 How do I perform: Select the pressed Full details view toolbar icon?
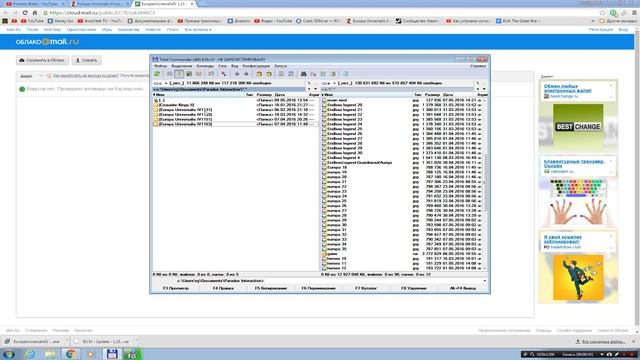tap(179, 74)
